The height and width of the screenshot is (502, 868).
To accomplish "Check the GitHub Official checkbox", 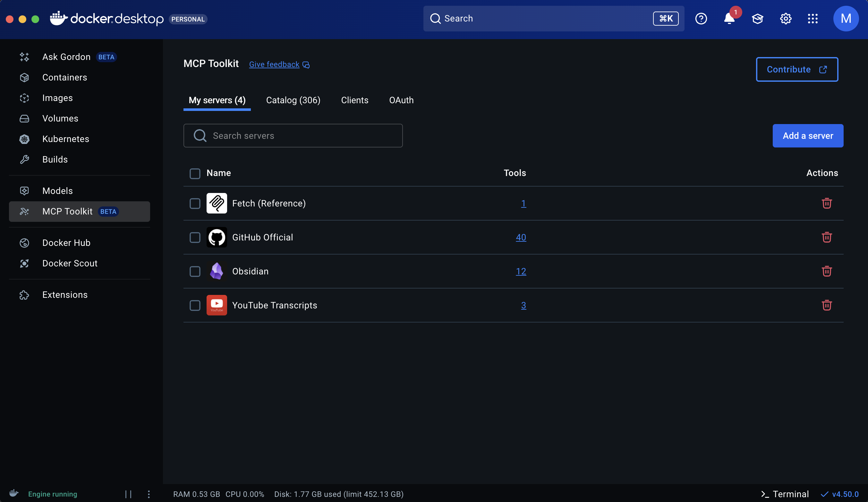I will click(195, 237).
